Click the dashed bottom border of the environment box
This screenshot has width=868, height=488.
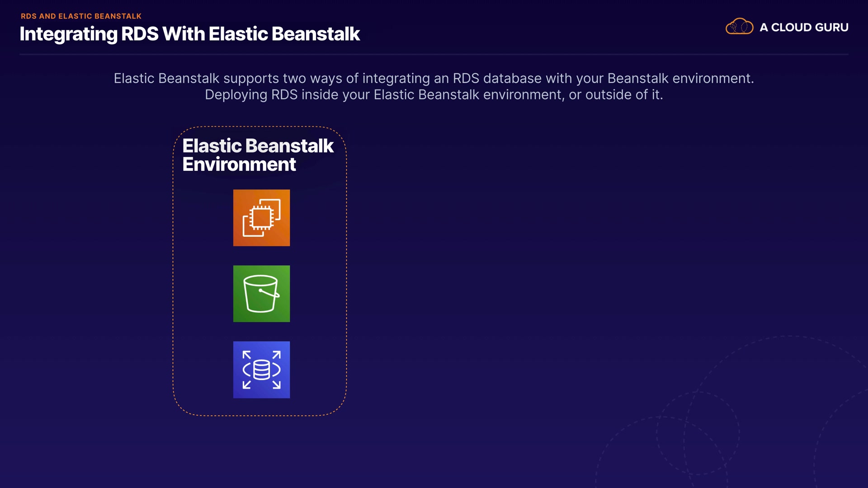tap(259, 415)
